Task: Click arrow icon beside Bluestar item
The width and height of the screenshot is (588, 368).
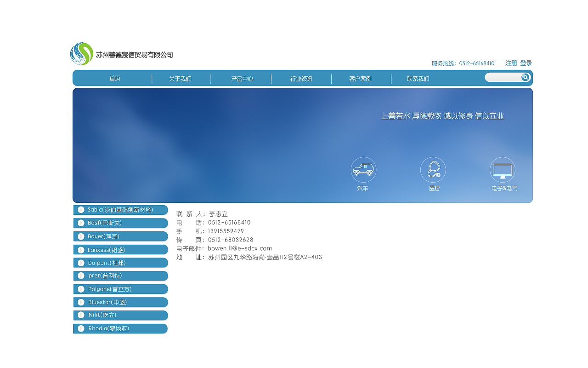Action: coord(81,302)
